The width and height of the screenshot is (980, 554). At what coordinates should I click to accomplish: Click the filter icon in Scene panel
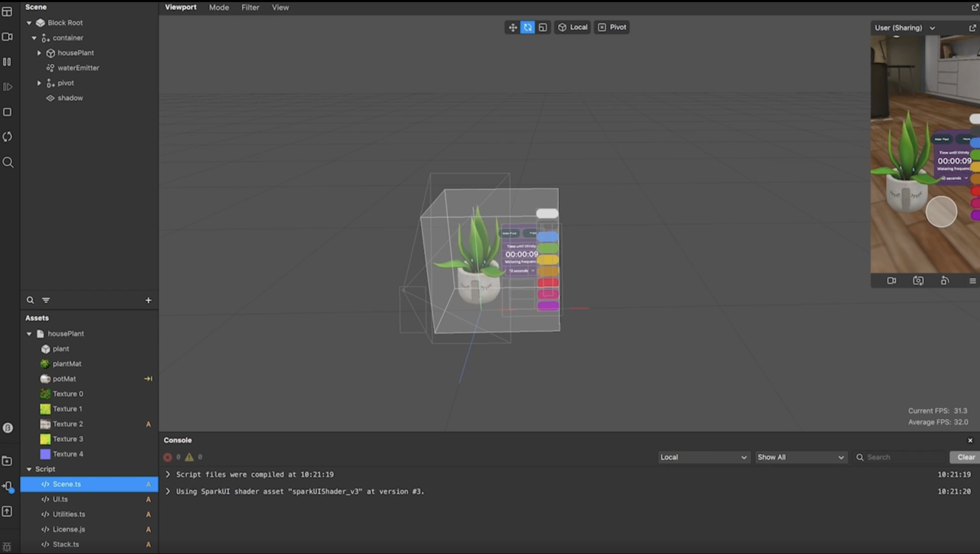46,300
